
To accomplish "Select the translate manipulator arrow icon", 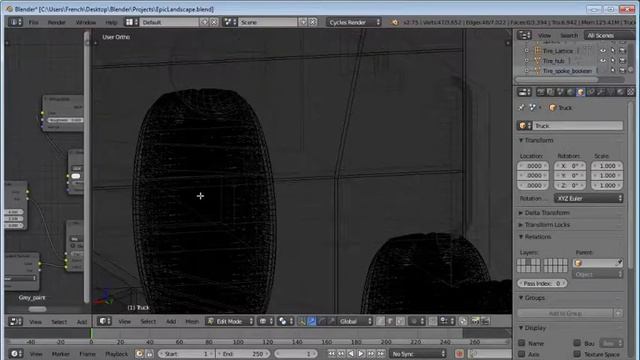I will tap(311, 321).
